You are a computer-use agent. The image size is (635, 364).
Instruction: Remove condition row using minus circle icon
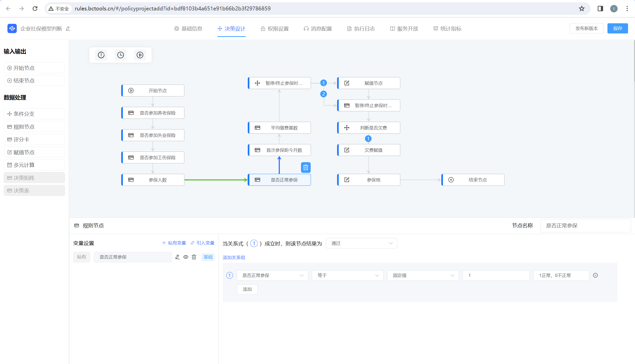595,275
